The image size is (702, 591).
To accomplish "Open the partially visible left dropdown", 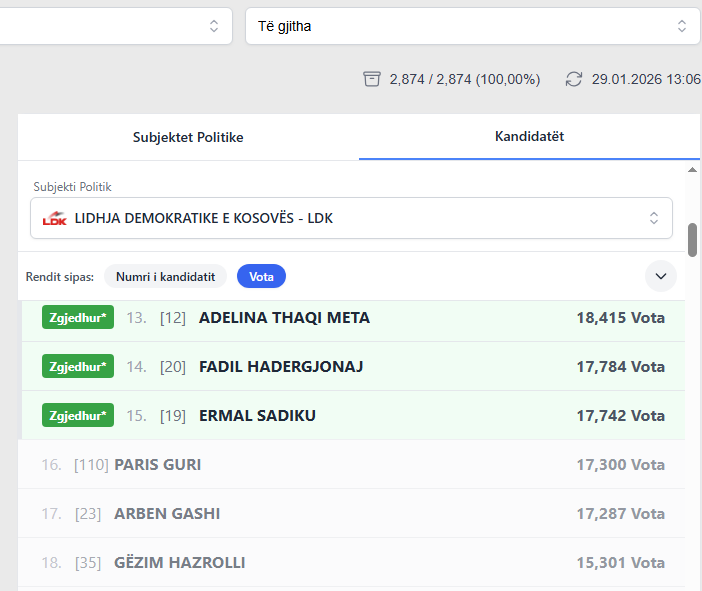I will [x=115, y=26].
